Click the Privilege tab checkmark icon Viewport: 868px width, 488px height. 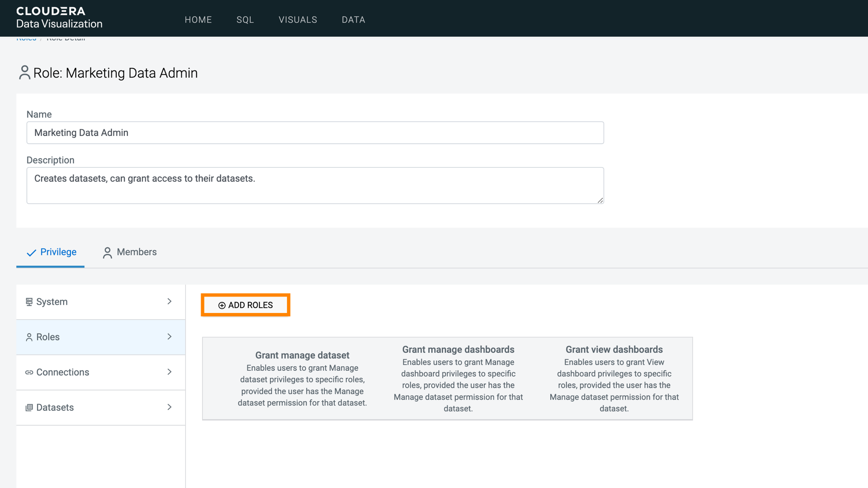pos(31,253)
